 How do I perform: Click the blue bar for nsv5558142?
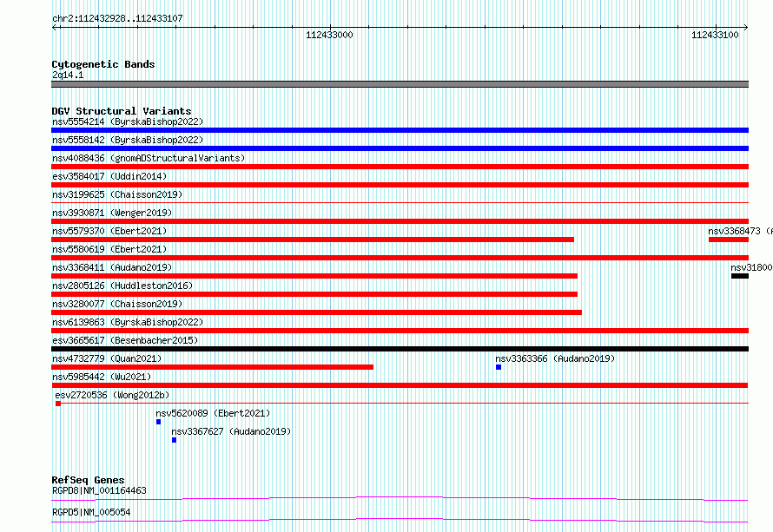(400, 148)
